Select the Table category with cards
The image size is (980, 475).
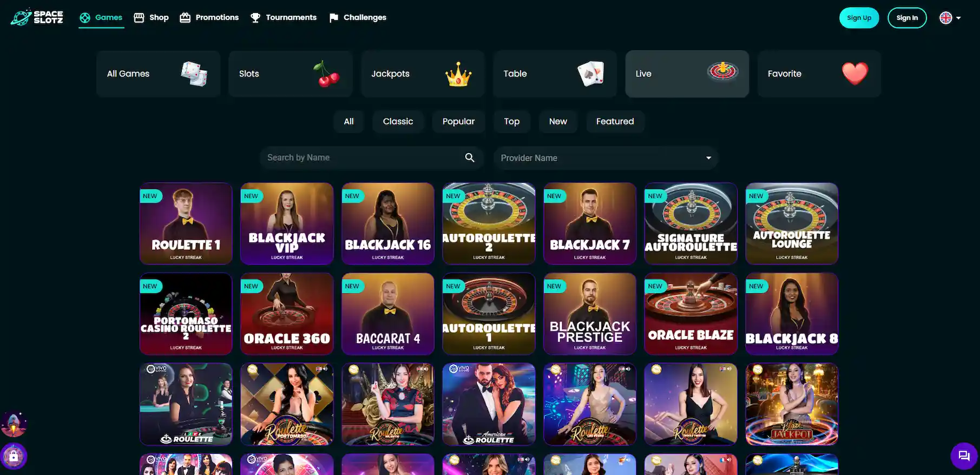click(555, 74)
